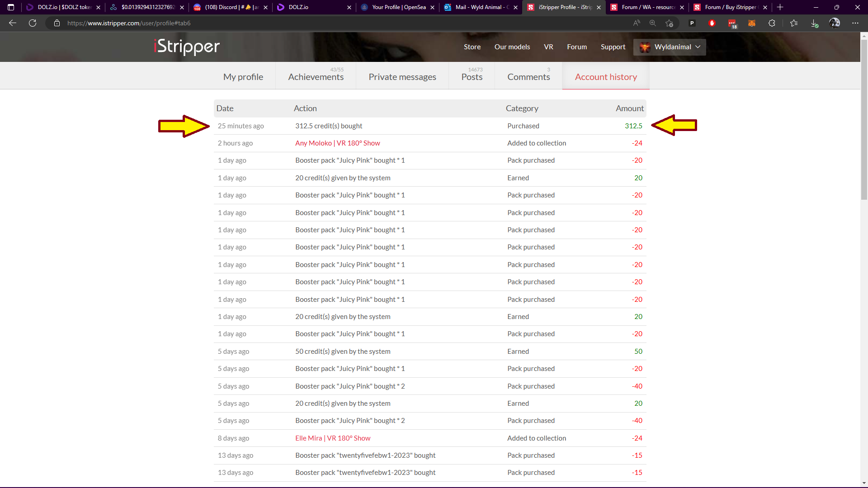Close the Forum / Buy iStripper tab
The width and height of the screenshot is (868, 488).
click(765, 7)
